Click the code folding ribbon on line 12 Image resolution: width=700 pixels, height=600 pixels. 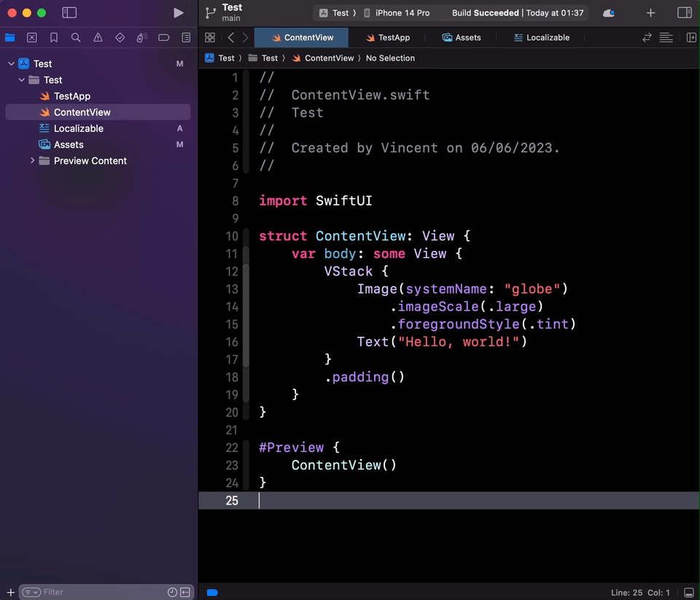[246, 271]
